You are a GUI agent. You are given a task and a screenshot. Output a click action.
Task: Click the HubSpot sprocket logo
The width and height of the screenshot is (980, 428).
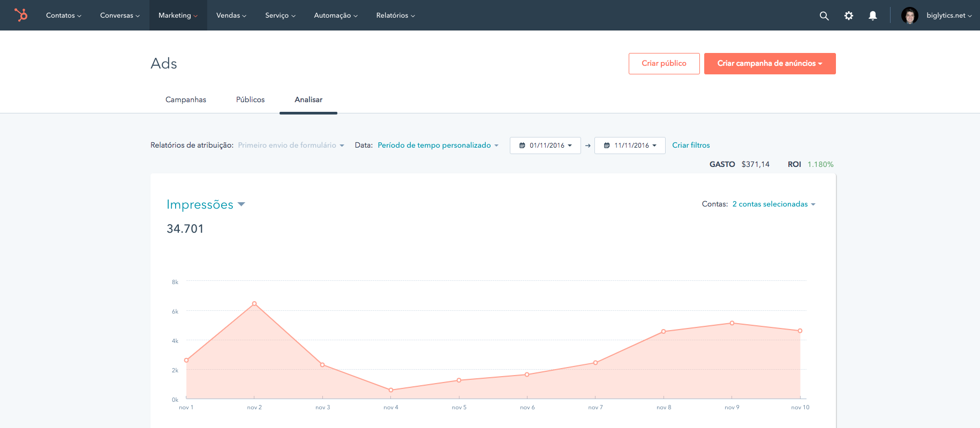click(21, 15)
